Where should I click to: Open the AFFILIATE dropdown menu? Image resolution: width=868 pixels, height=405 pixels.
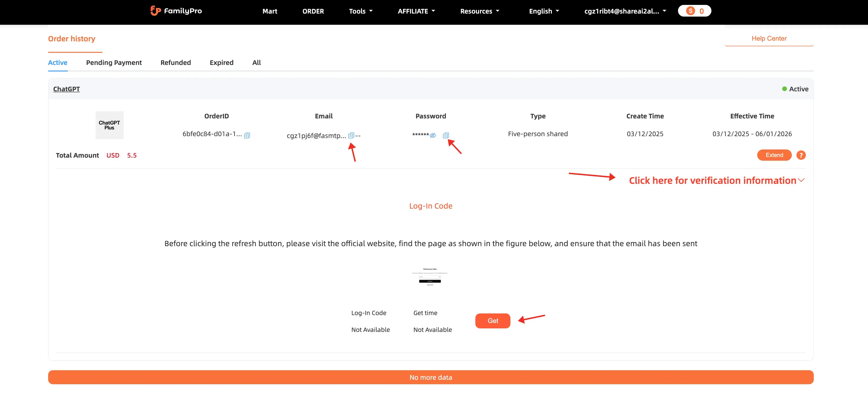pos(416,11)
